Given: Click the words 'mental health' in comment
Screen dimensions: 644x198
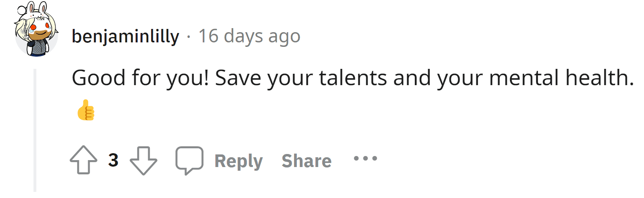Looking at the screenshot, I should 561,78.
